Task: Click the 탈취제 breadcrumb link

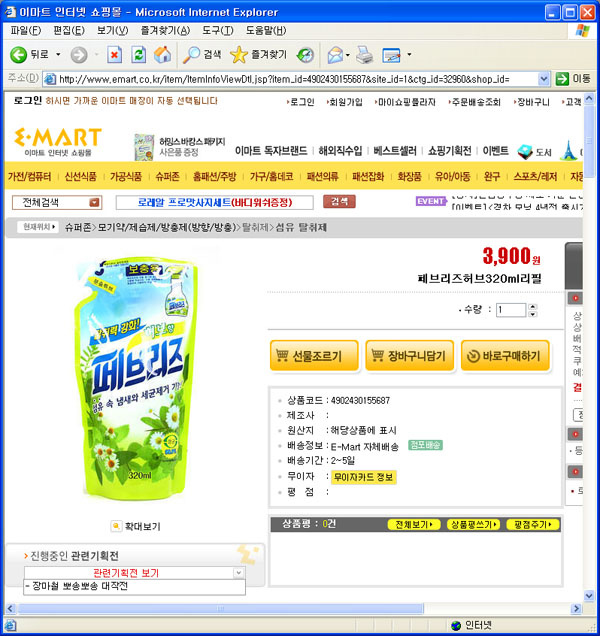Action: [255, 227]
